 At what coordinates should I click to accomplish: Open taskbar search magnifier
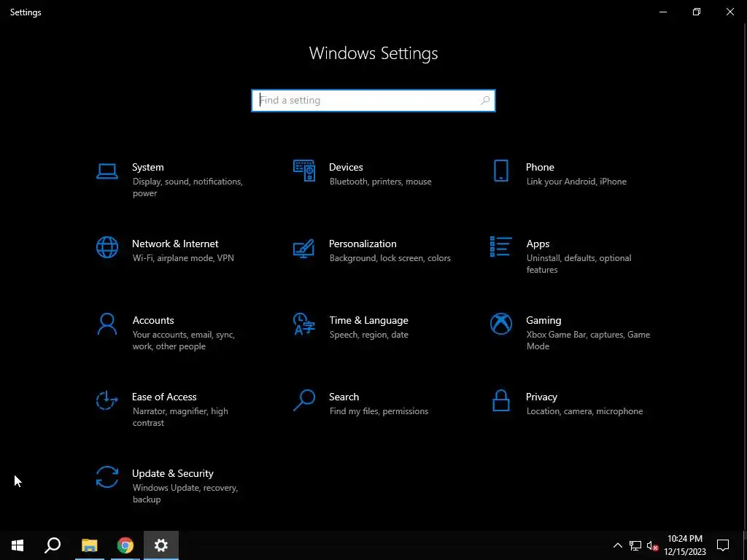pos(53,545)
